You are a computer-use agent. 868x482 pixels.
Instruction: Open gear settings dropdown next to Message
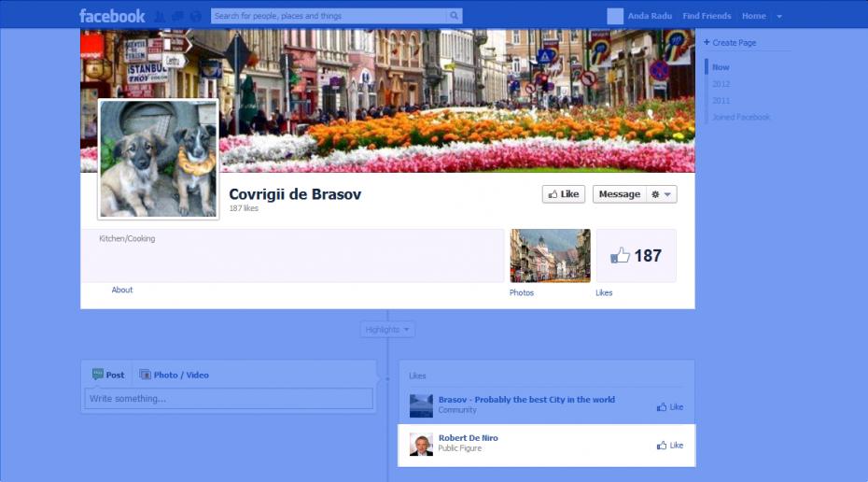tap(662, 194)
